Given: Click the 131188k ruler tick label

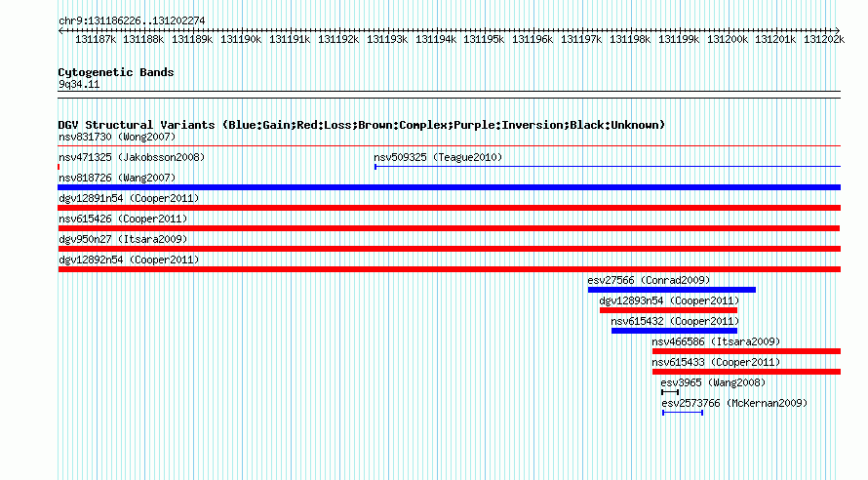Looking at the screenshot, I should tap(143, 39).
